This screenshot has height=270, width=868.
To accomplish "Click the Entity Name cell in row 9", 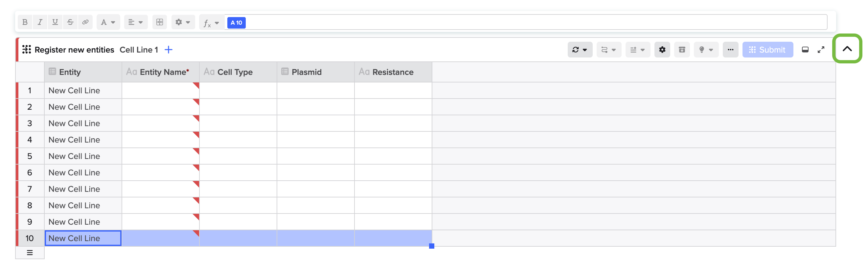I will click(160, 221).
